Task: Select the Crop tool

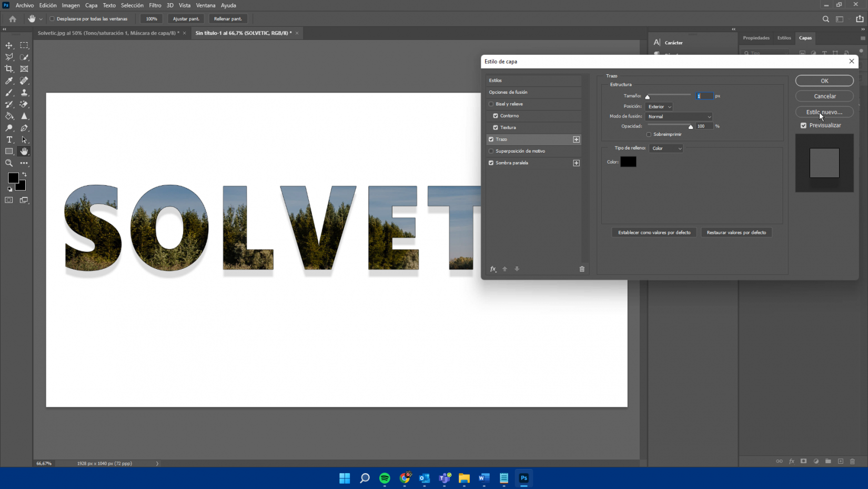Action: (9, 69)
